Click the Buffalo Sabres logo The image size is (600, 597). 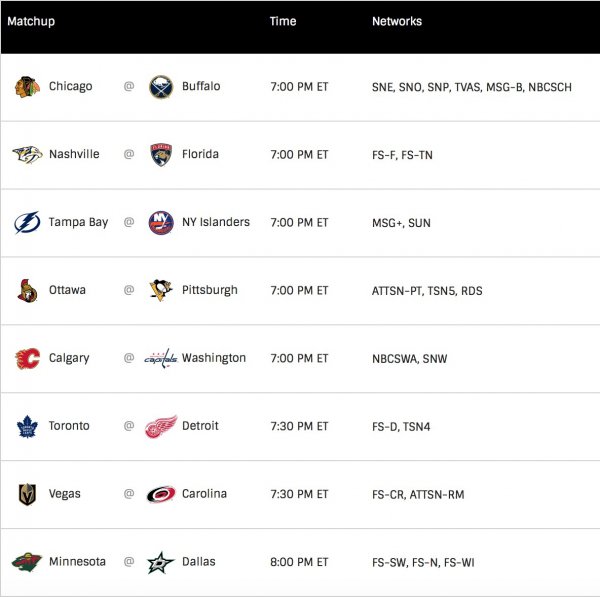click(160, 87)
